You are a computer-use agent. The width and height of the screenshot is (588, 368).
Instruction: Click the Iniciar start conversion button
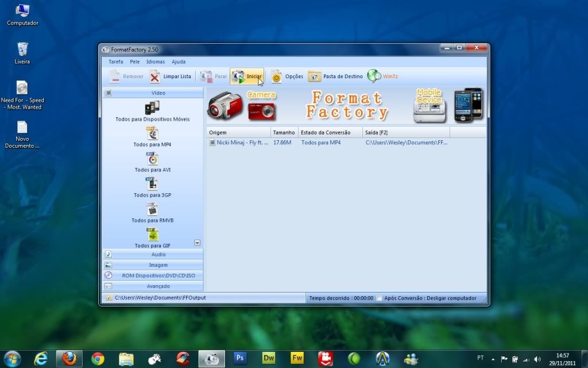(x=247, y=76)
